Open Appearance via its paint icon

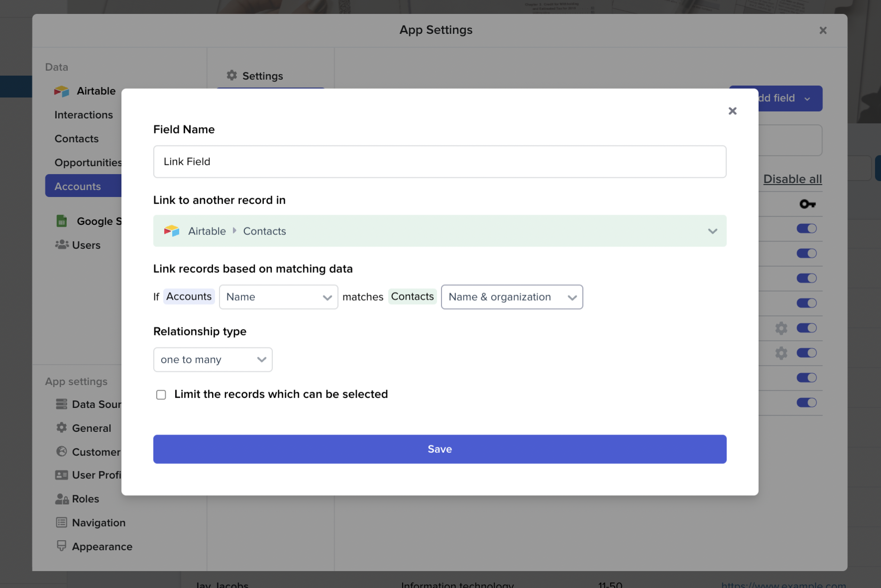(61, 546)
